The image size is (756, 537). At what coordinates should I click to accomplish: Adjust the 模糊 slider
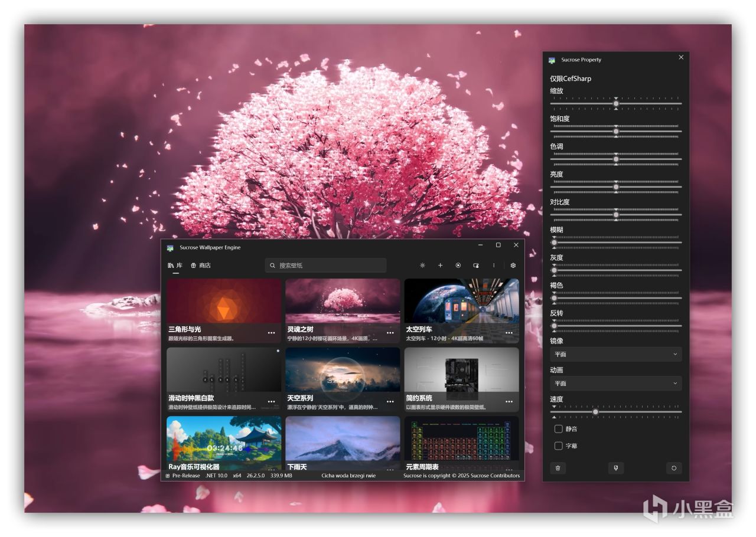(616, 242)
